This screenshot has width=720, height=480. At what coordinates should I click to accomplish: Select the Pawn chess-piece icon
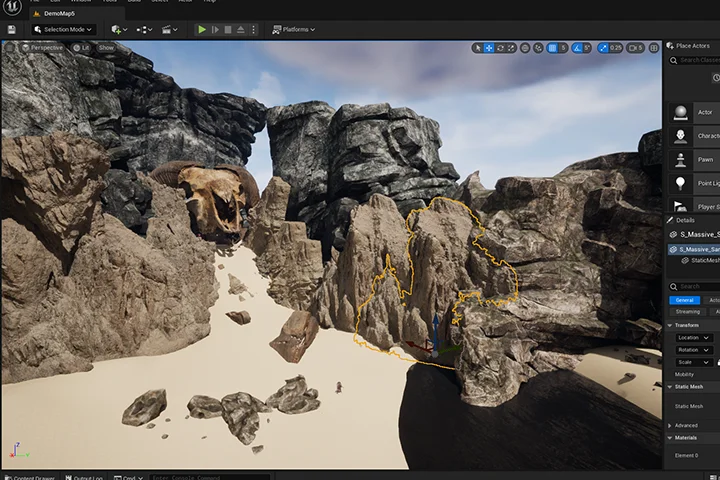tap(680, 160)
